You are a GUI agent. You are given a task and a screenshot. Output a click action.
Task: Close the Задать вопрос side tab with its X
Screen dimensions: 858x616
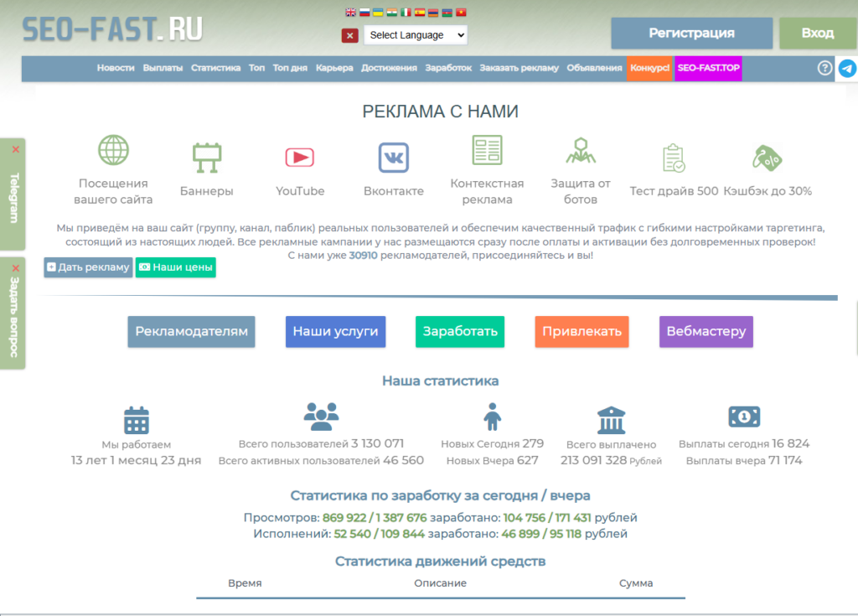16,268
